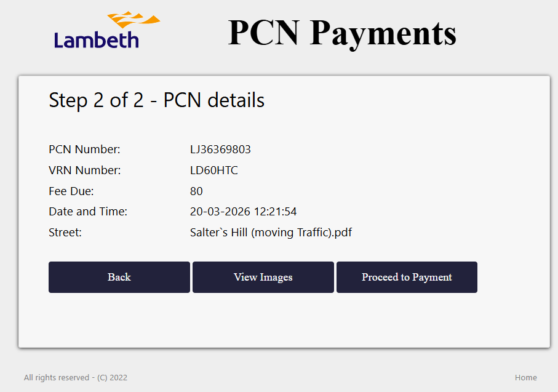Select the Fee Due label

[71, 191]
